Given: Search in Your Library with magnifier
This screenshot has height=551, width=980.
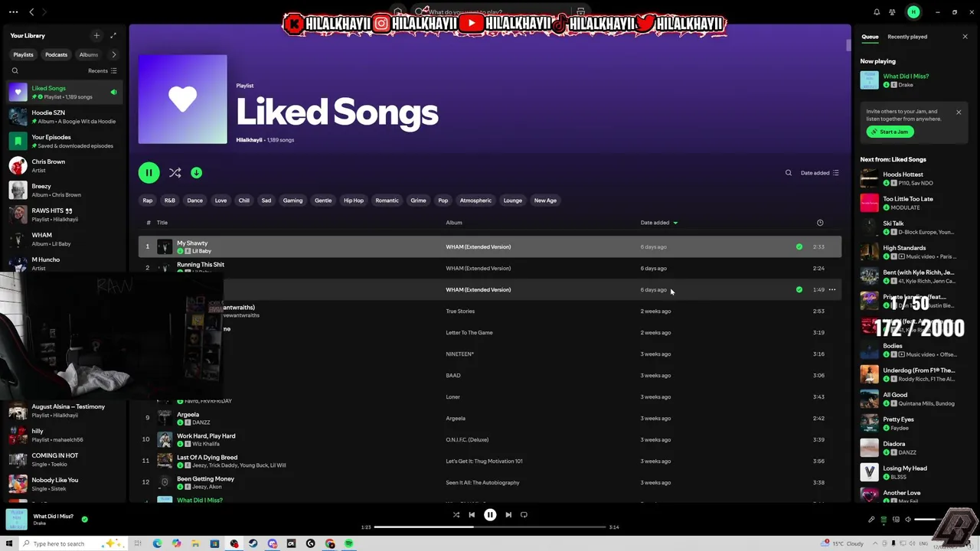Looking at the screenshot, I should pyautogui.click(x=15, y=70).
